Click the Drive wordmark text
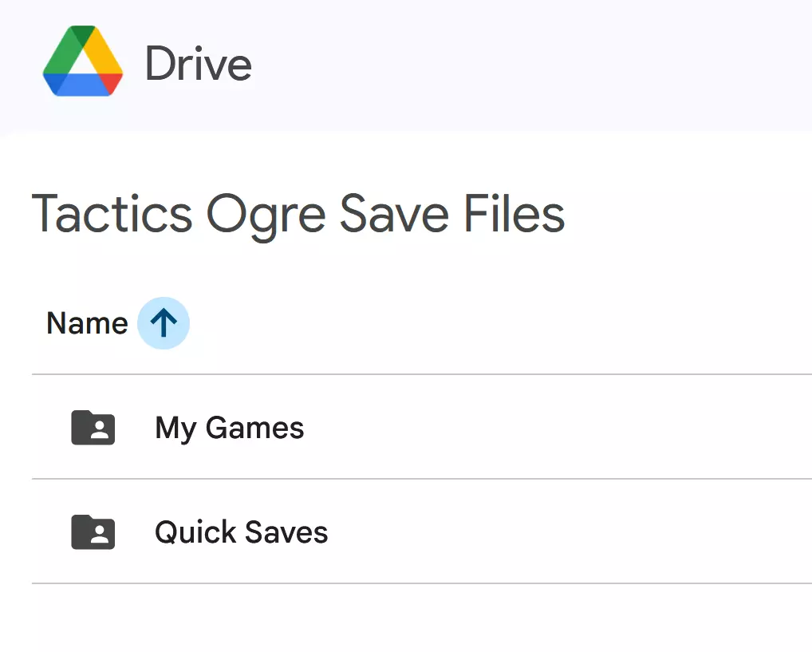 199,64
